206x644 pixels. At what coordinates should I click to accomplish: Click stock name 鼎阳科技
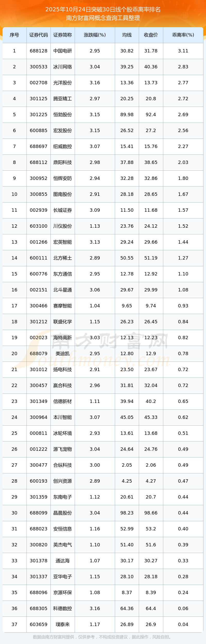coord(63,162)
